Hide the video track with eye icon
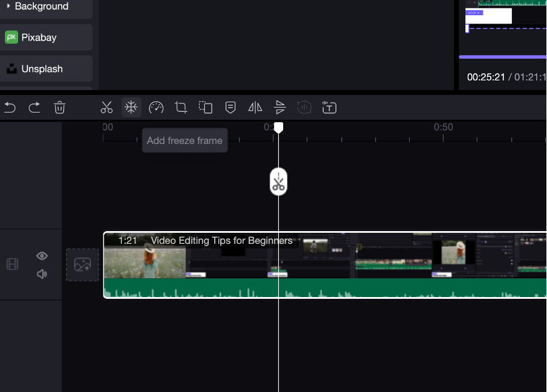 click(x=42, y=256)
